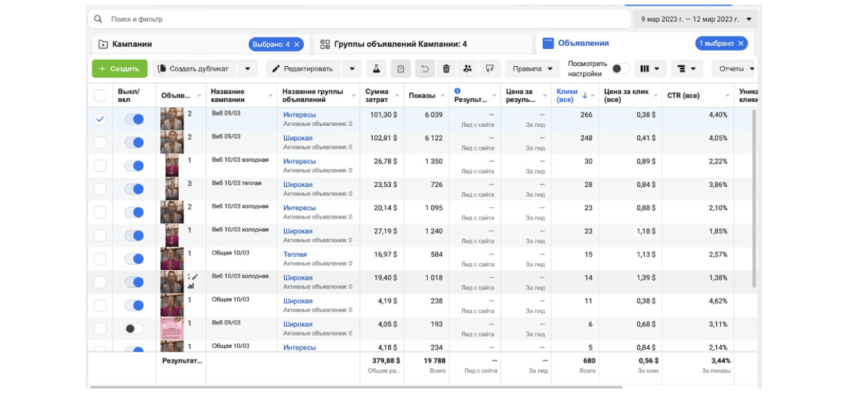868x397 pixels.
Task: Switch to the 'Кампании' tab
Action: pyautogui.click(x=132, y=44)
